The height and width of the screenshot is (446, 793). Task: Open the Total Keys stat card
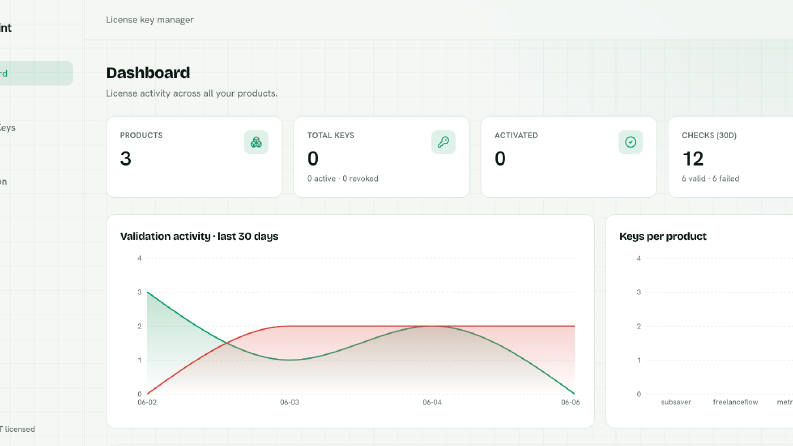point(381,157)
